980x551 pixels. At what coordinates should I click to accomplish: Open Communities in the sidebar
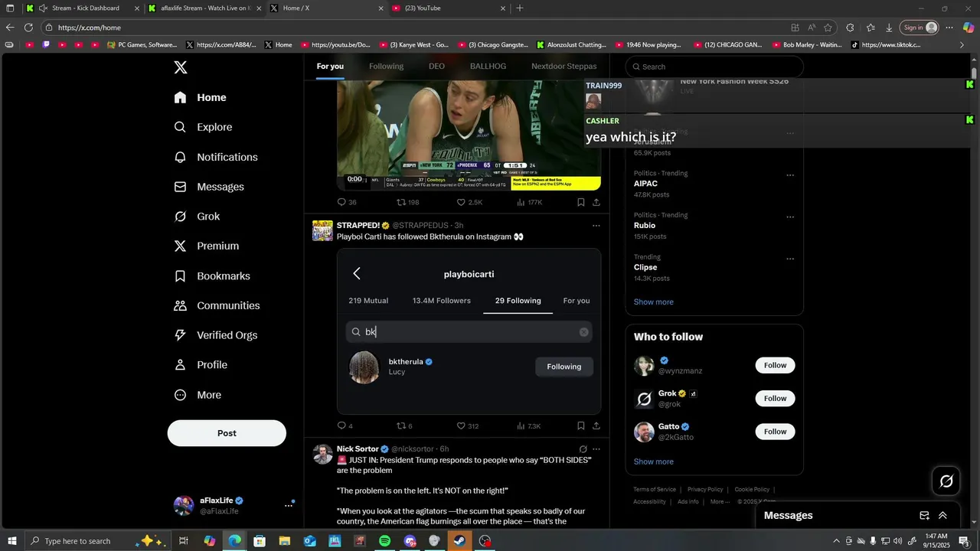217,305
